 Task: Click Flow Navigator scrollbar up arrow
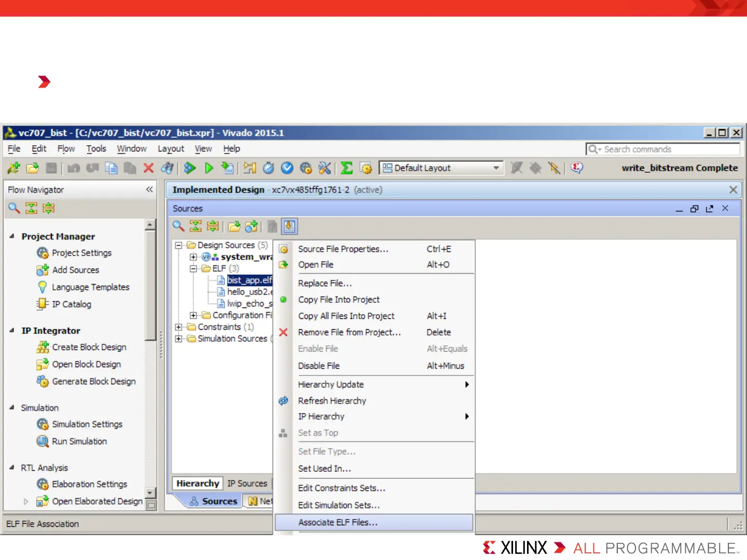tap(150, 225)
